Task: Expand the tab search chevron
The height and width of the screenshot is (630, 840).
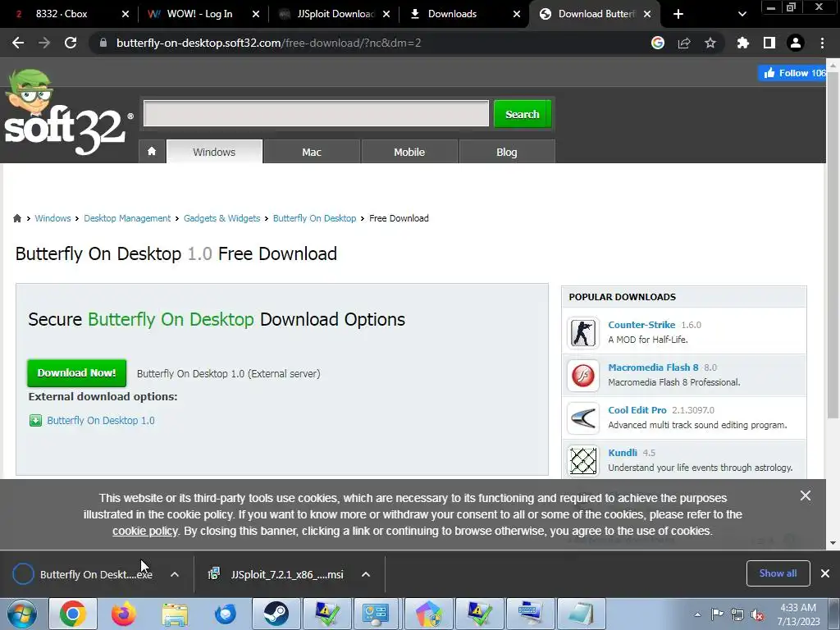Action: (x=742, y=14)
